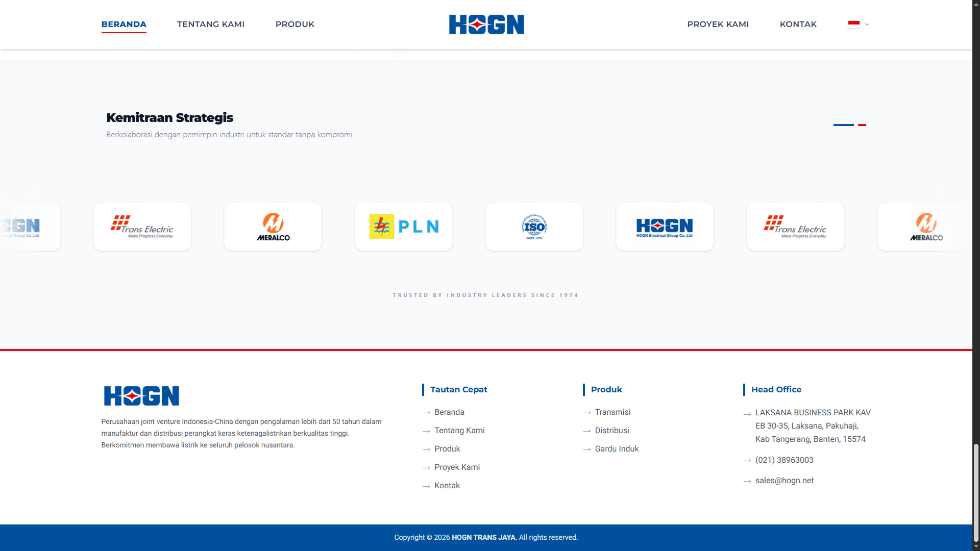This screenshot has height=551, width=980.
Task: Click the Kemitraan Strategis heading
Action: 170,118
